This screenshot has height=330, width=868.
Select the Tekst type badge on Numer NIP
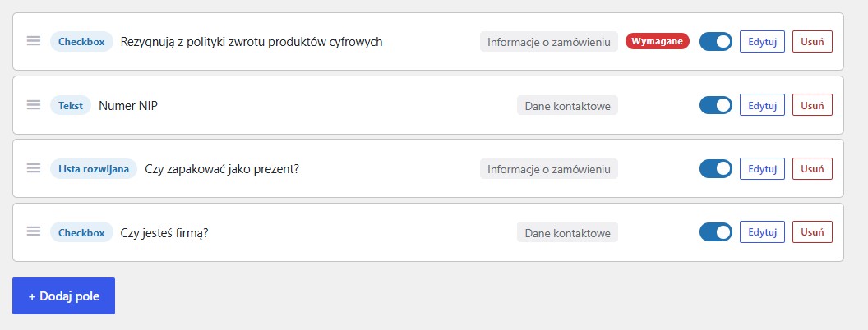(71, 105)
